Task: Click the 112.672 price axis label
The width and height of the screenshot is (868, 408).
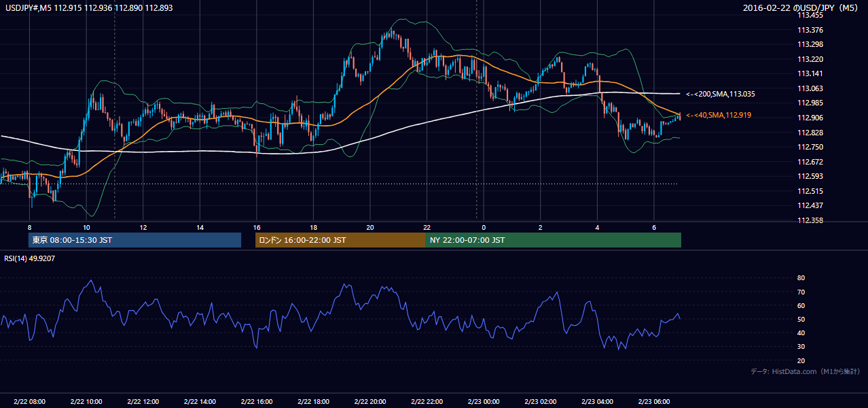Action: (x=810, y=162)
